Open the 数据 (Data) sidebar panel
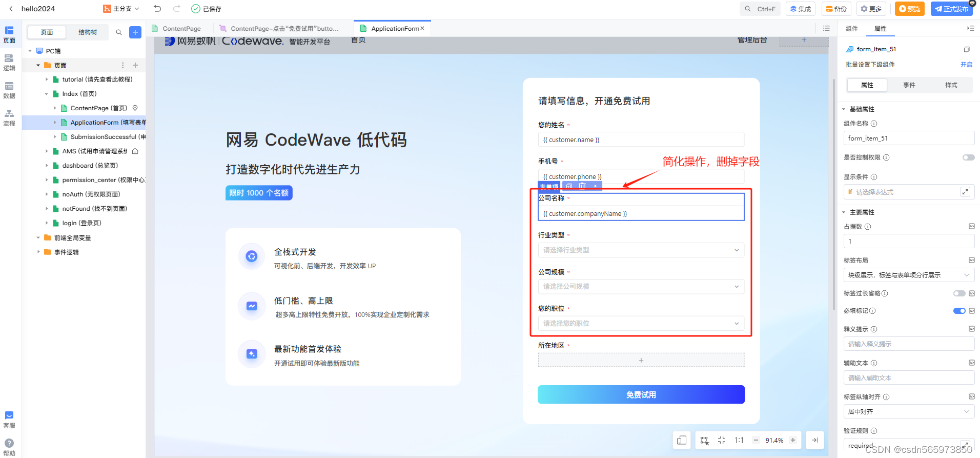980x458 pixels. 9,90
